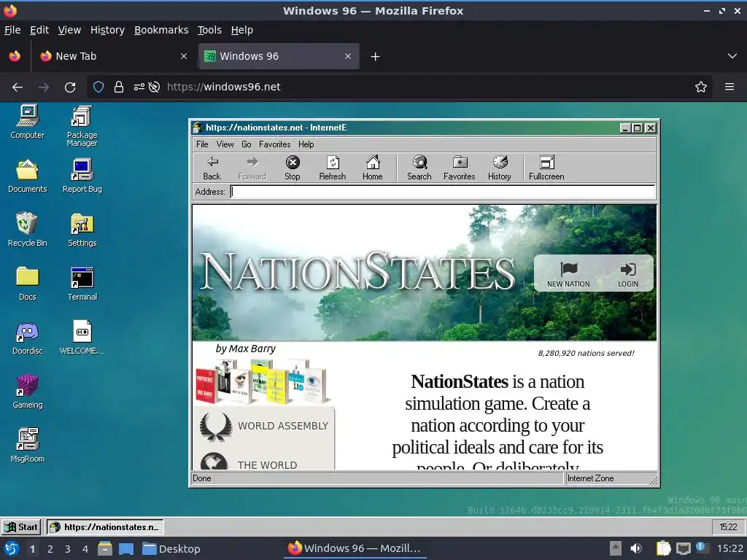
Task: Click the LOGIN arrow icon
Action: (628, 275)
